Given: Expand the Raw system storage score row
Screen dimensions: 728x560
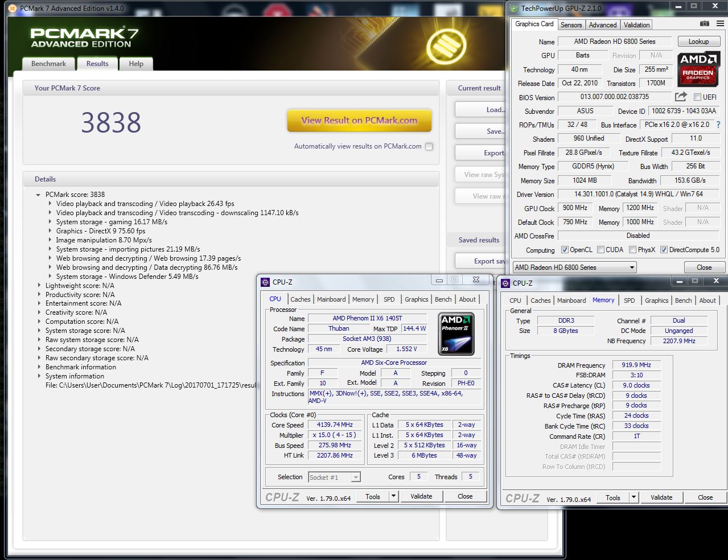Looking at the screenshot, I should coord(39,340).
